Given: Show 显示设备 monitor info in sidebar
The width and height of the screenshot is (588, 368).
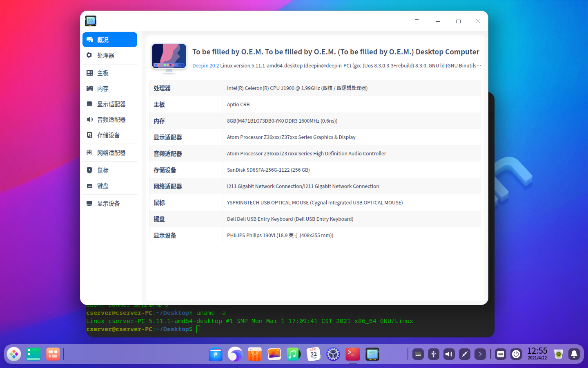Looking at the screenshot, I should (110, 203).
